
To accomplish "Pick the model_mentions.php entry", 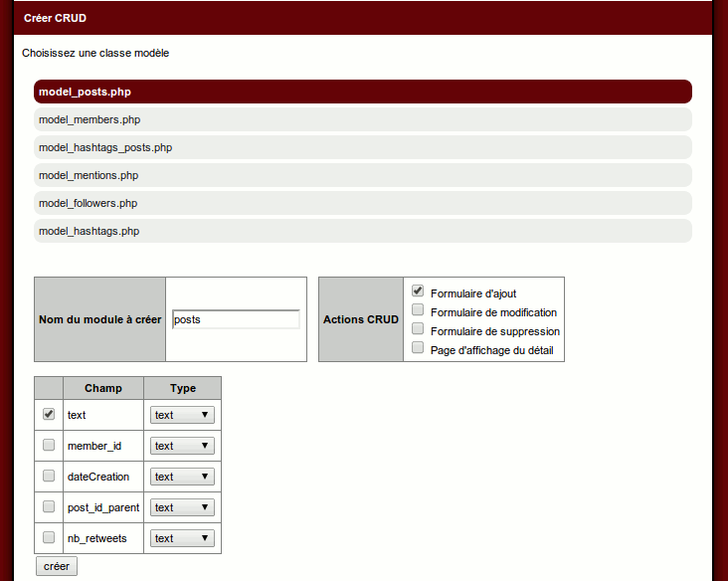I will click(x=88, y=175).
